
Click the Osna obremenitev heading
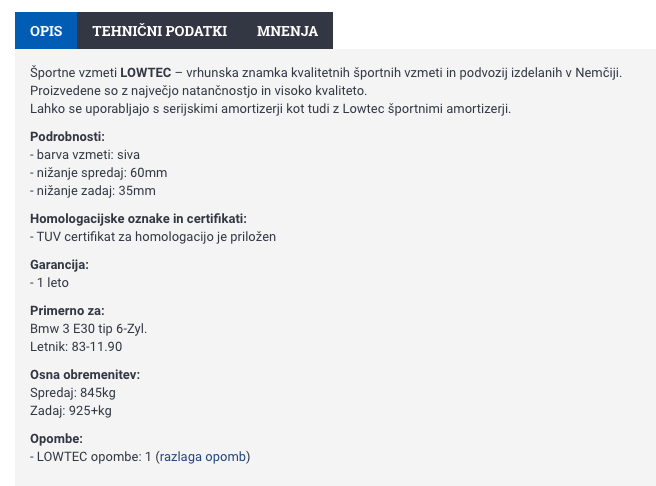tap(85, 375)
